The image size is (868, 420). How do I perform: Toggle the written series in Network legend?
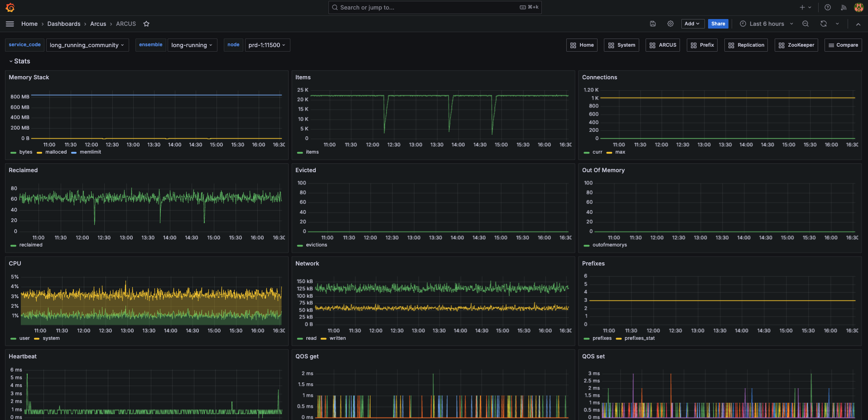[338, 338]
